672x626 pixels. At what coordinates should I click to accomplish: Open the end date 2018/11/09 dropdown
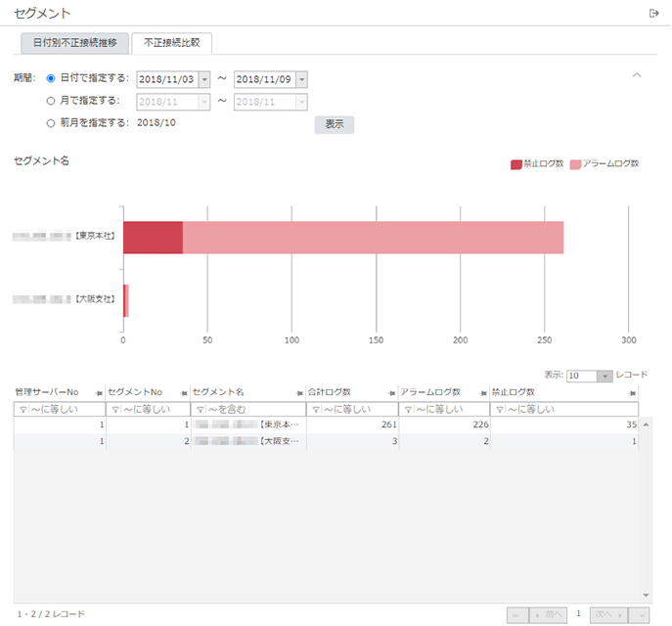pos(301,79)
